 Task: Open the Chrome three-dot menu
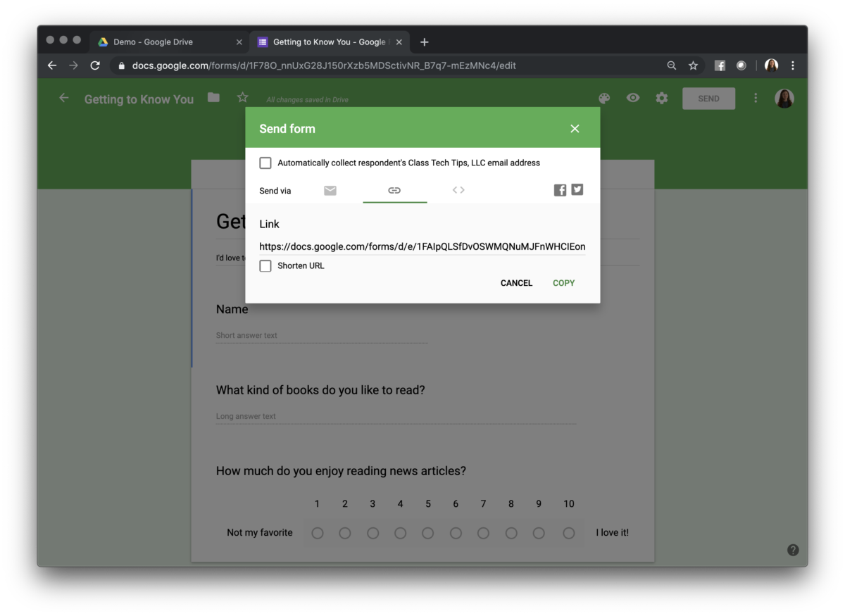click(x=793, y=65)
